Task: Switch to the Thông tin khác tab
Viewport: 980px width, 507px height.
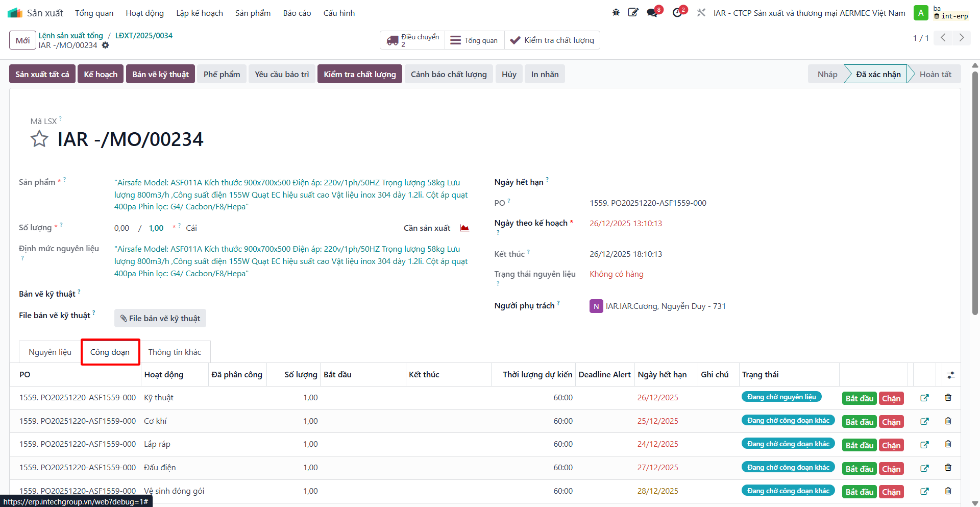Action: (x=175, y=352)
